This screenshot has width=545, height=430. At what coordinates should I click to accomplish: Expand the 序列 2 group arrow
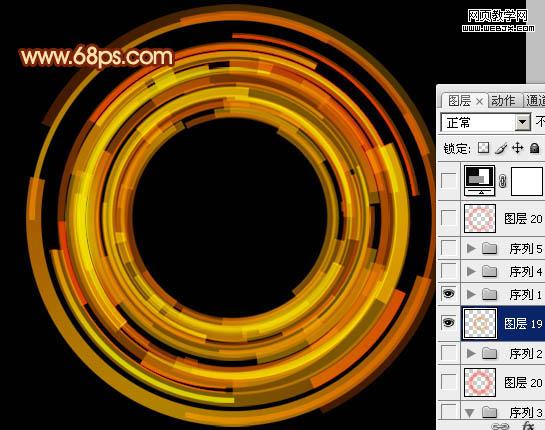tap(471, 354)
